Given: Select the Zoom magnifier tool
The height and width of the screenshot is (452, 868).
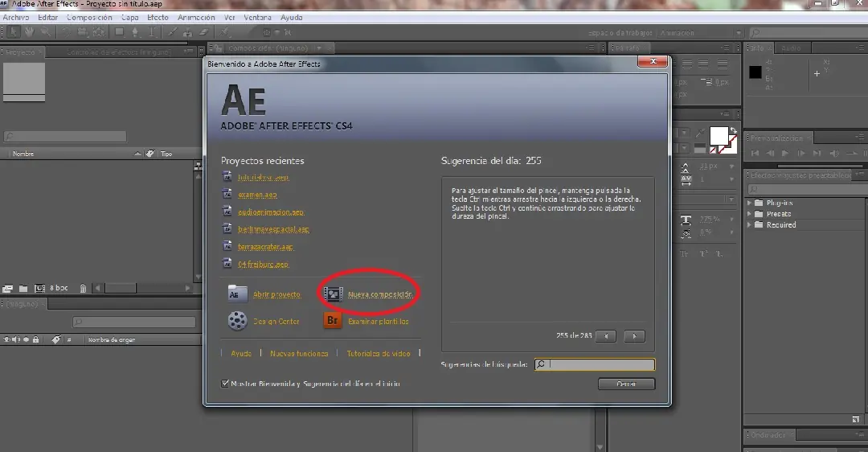Looking at the screenshot, I should click(45, 32).
